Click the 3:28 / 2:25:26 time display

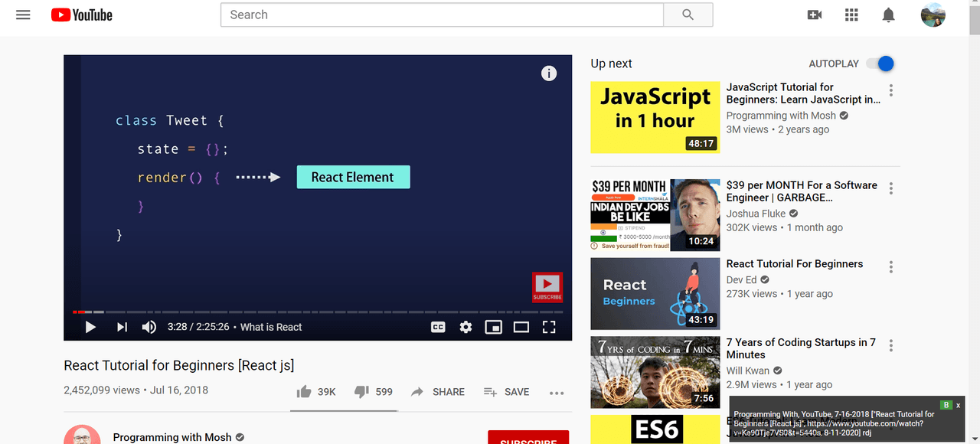(x=198, y=327)
